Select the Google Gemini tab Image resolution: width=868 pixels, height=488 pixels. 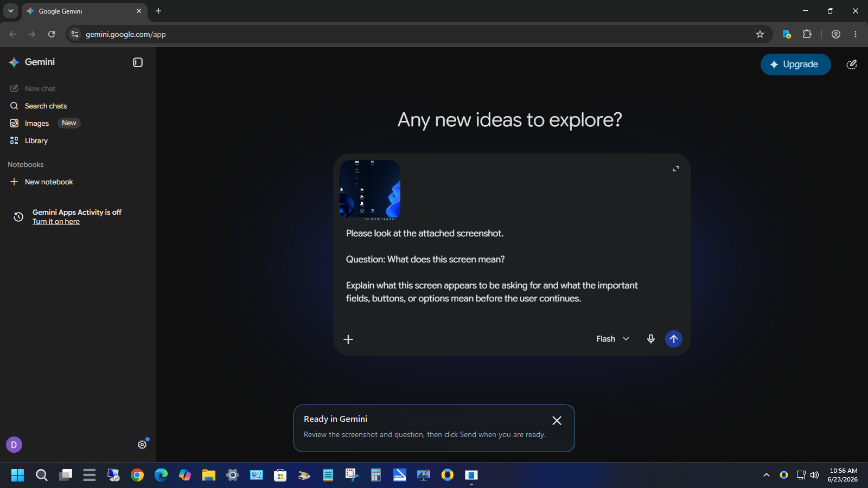[x=84, y=11]
